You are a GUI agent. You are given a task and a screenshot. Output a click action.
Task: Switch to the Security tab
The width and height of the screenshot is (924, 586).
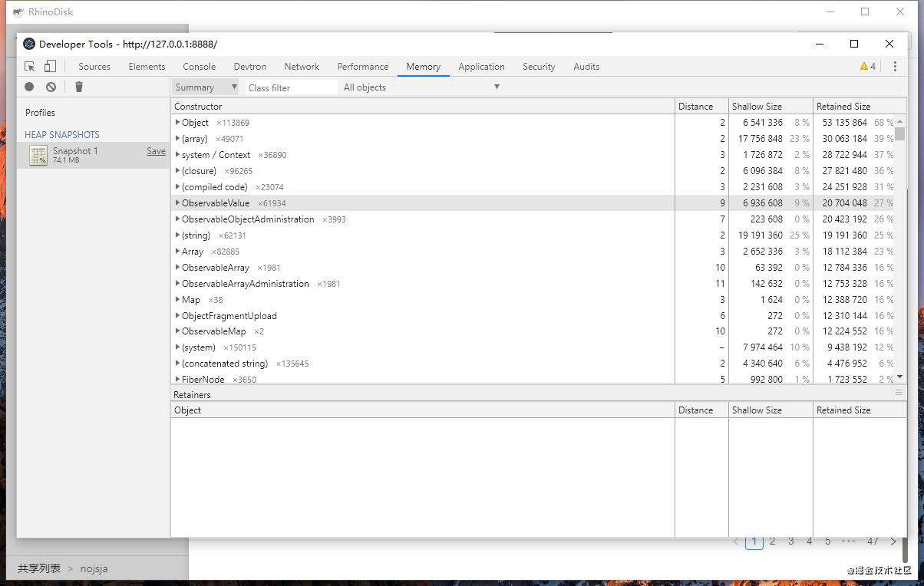click(x=539, y=67)
